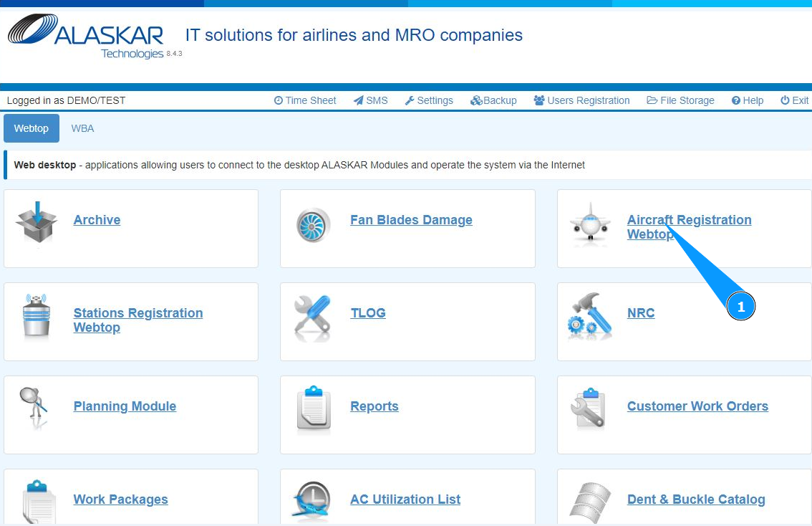
Task: Click Exit to log out
Action: 794,100
